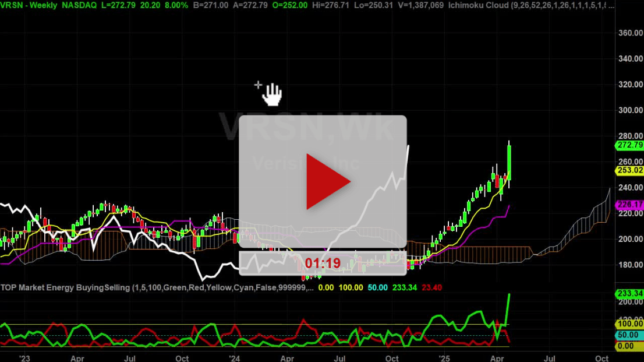Click the '23 date axis label

click(x=24, y=359)
